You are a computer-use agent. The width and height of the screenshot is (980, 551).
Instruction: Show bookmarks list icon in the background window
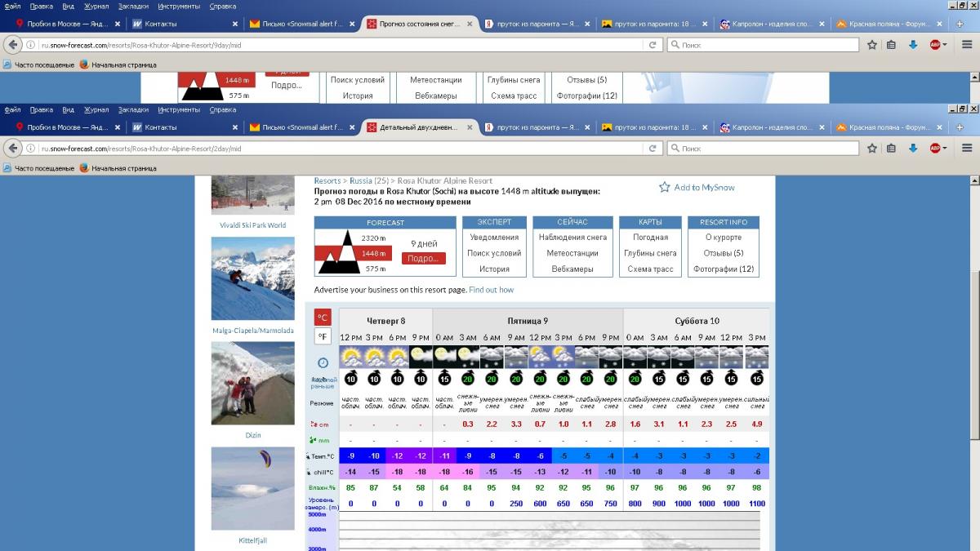click(892, 45)
